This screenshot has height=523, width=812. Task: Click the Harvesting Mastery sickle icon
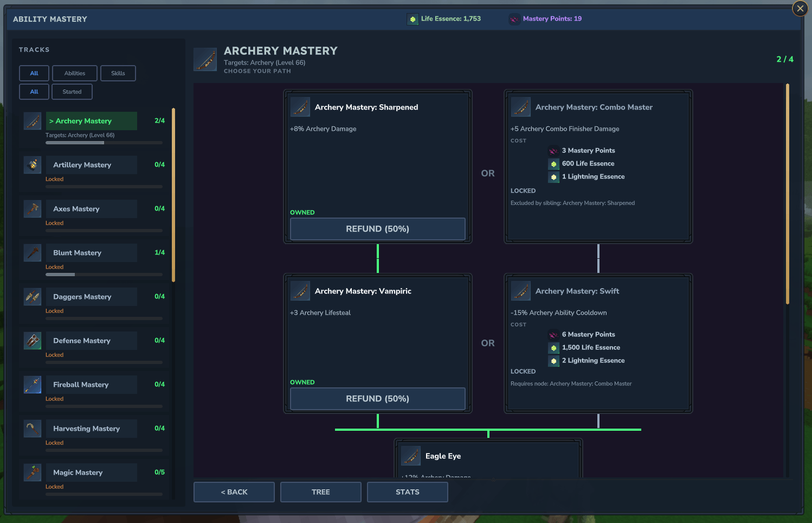(x=33, y=429)
